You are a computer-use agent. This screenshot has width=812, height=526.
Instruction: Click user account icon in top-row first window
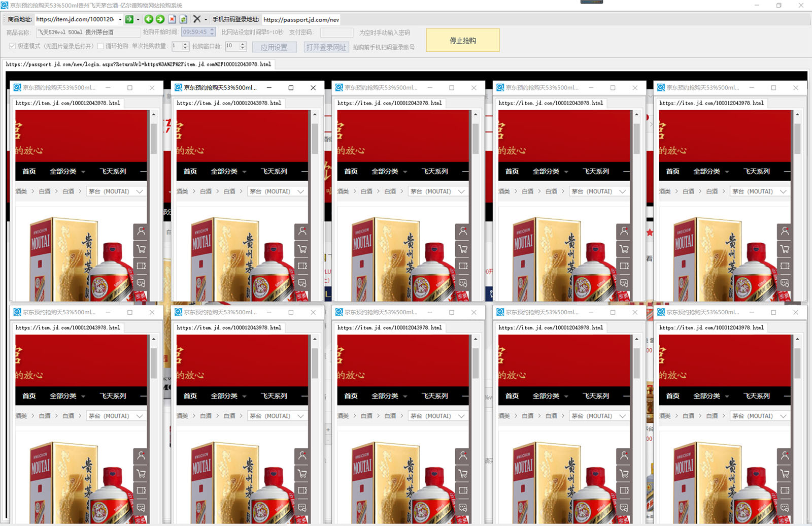click(x=141, y=232)
